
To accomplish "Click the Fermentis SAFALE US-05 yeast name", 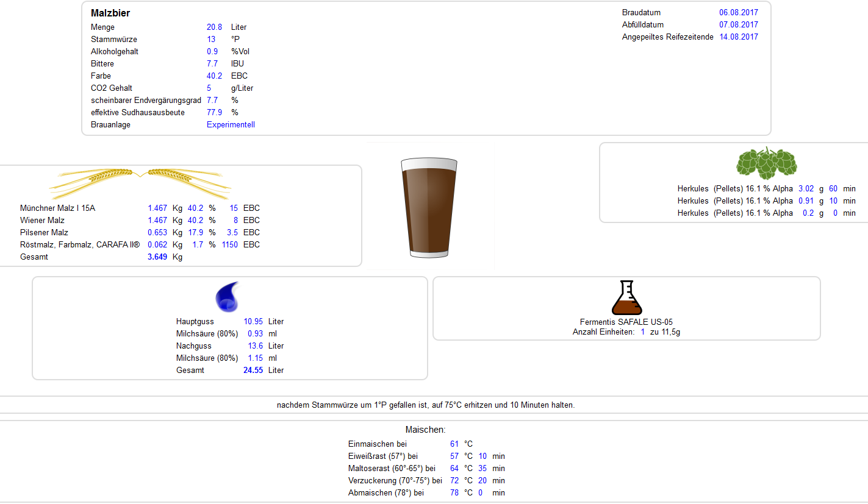I will coord(626,322).
